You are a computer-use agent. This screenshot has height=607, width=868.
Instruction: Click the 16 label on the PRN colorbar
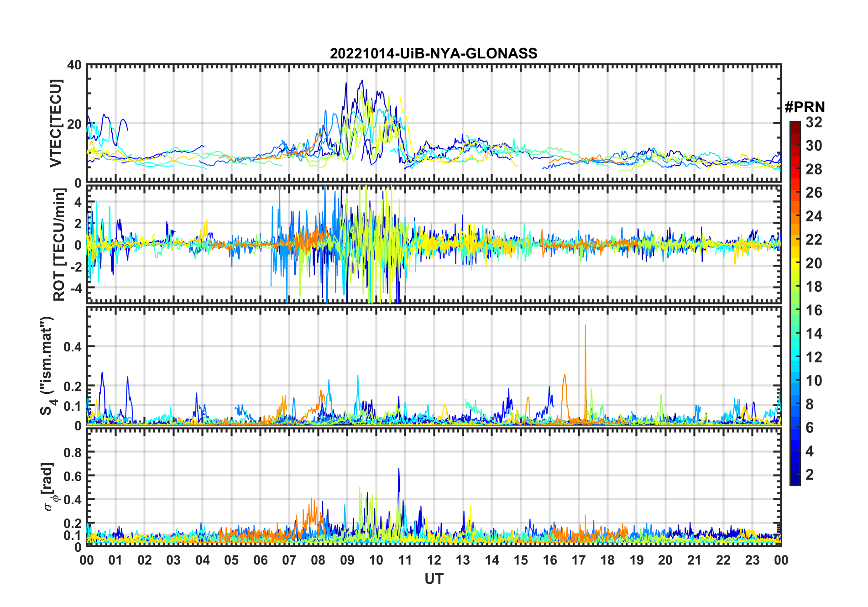pyautogui.click(x=814, y=310)
